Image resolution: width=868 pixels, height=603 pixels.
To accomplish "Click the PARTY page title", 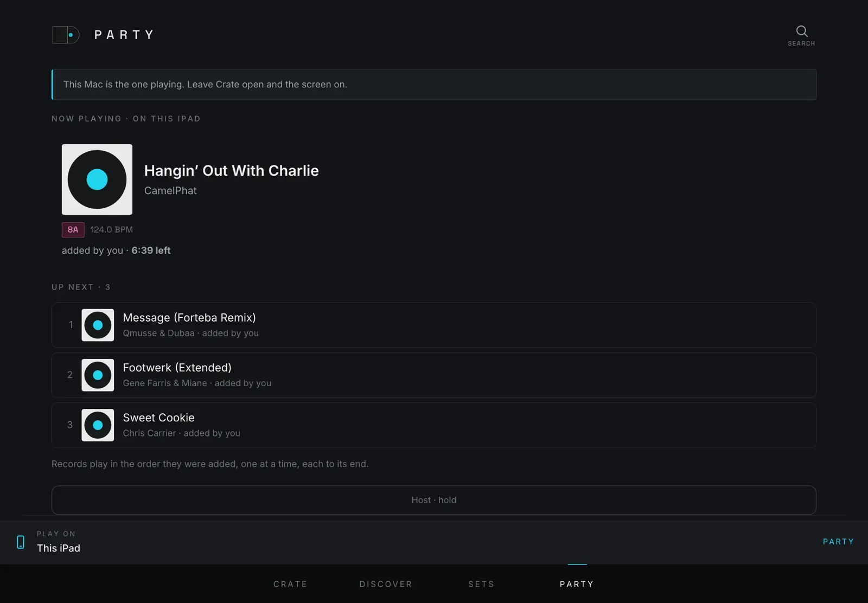I will click(124, 35).
